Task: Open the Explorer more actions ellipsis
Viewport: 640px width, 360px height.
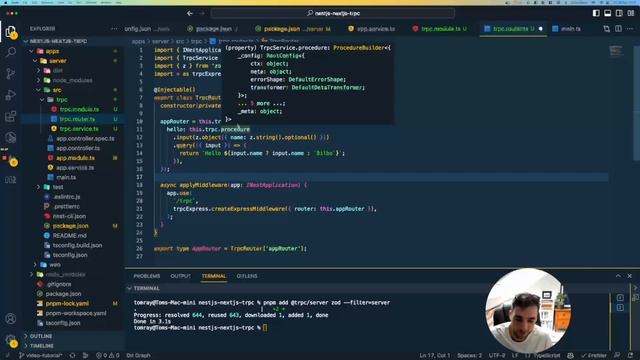Action: point(114,29)
